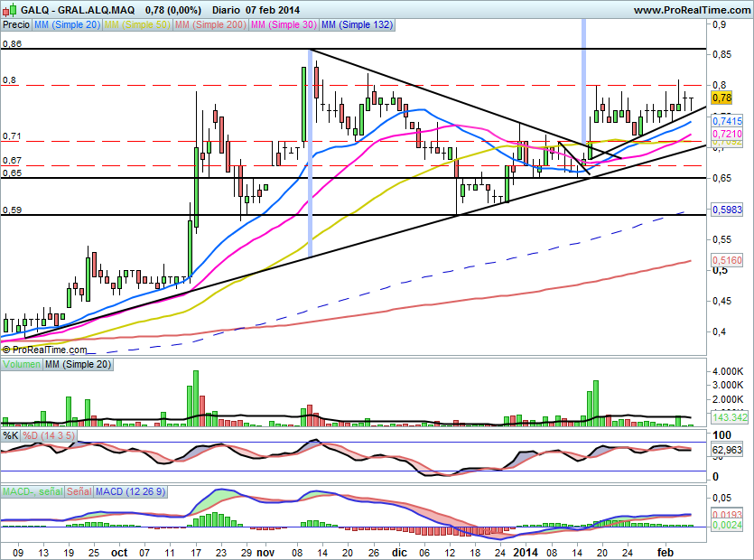Screen dimensions: 754x560
Task: Open MM (Simple 132) indicator settings label
Action: point(357,24)
